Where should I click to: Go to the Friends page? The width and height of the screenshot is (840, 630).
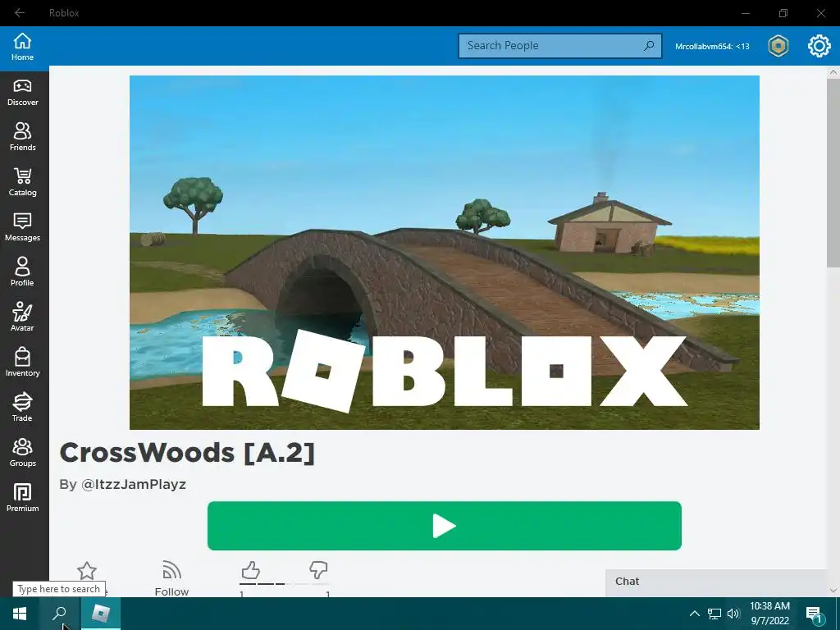tap(22, 138)
